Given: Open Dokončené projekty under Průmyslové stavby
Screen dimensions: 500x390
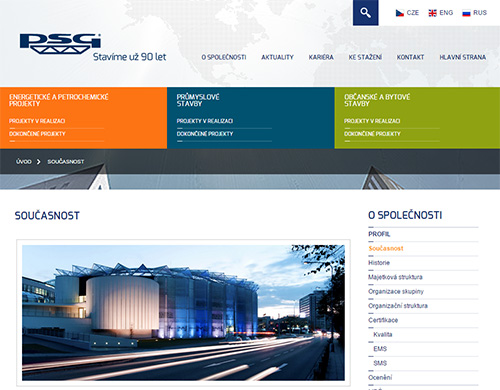Looking at the screenshot, I should tap(205, 134).
